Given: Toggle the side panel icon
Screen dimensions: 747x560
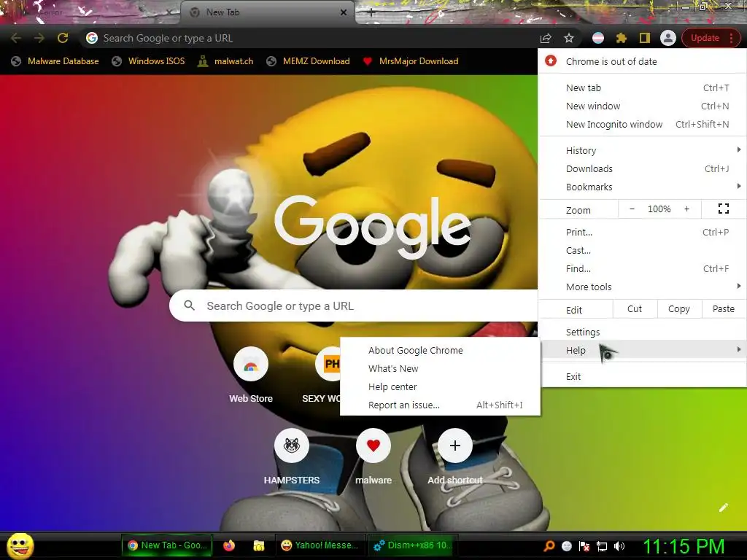Looking at the screenshot, I should click(x=645, y=38).
